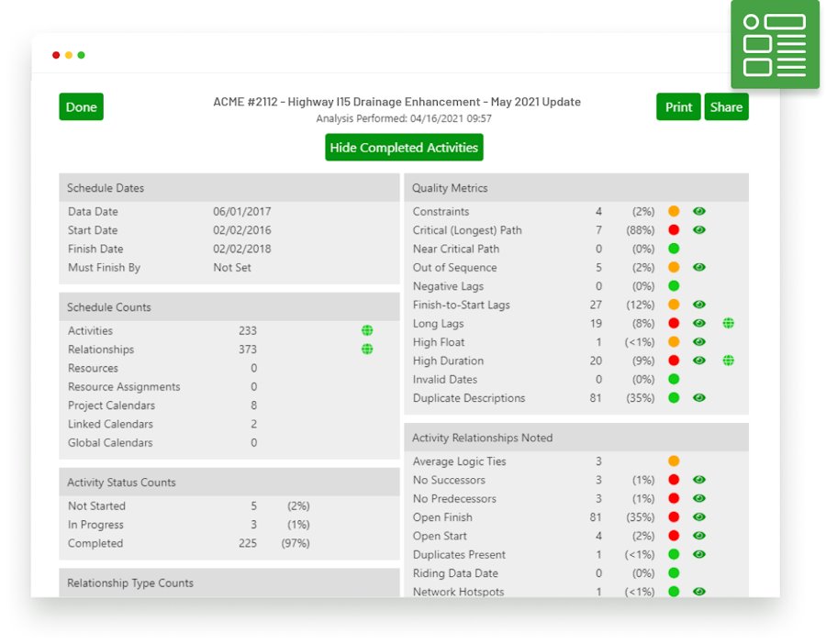Screen dimensions: 826x644
Task: Open the globe icon in Long Lags row
Action: click(728, 323)
